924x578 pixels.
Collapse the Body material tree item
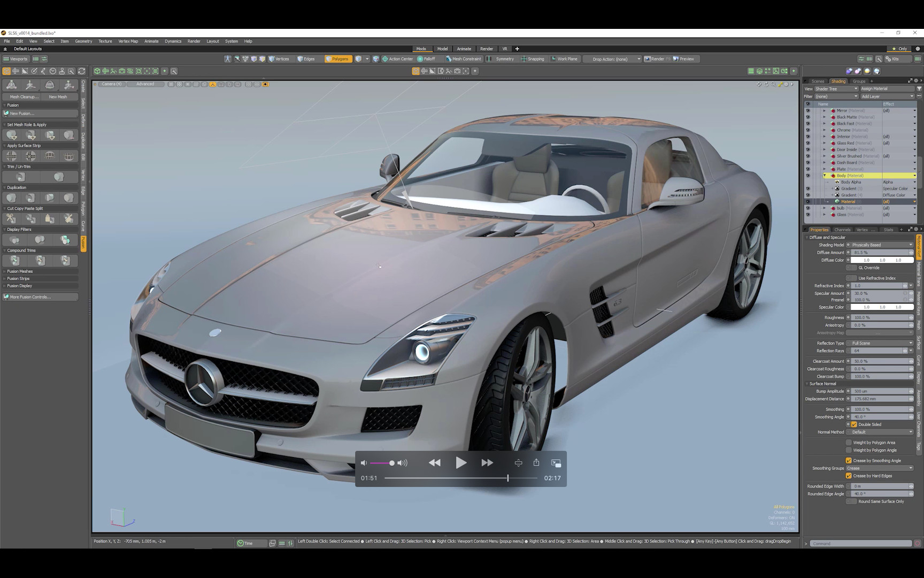825,176
